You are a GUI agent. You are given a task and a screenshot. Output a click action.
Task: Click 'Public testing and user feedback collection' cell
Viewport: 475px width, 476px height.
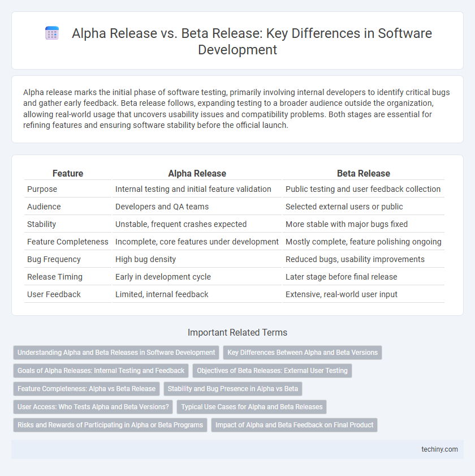click(x=364, y=189)
